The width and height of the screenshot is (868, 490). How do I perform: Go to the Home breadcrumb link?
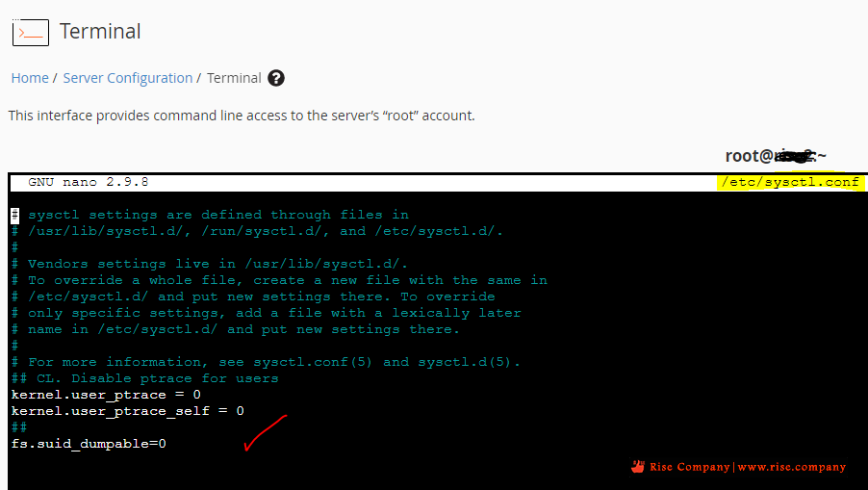[x=30, y=78]
